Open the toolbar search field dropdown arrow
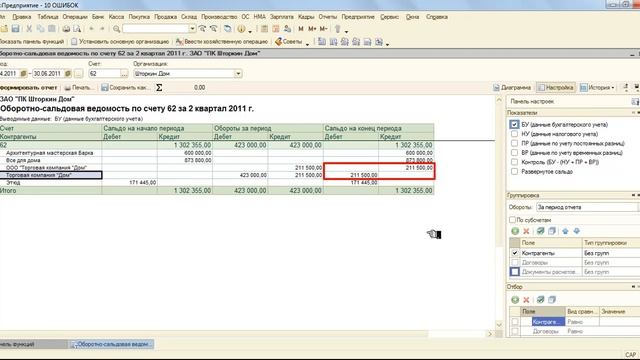This screenshot has width=640, height=360. click(192, 29)
